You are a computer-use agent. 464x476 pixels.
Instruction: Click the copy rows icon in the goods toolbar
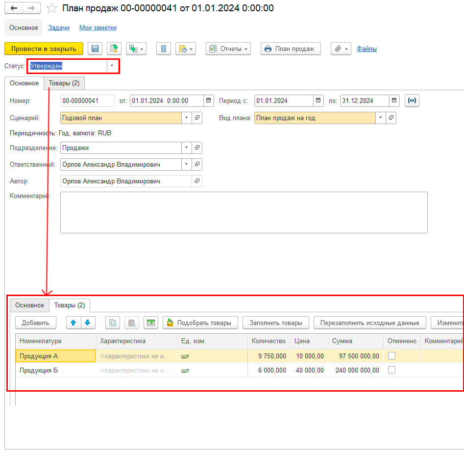point(113,323)
